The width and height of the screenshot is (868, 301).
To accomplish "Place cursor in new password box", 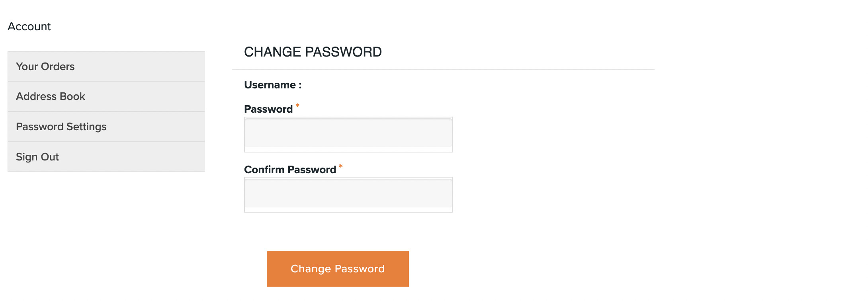I will (348, 134).
